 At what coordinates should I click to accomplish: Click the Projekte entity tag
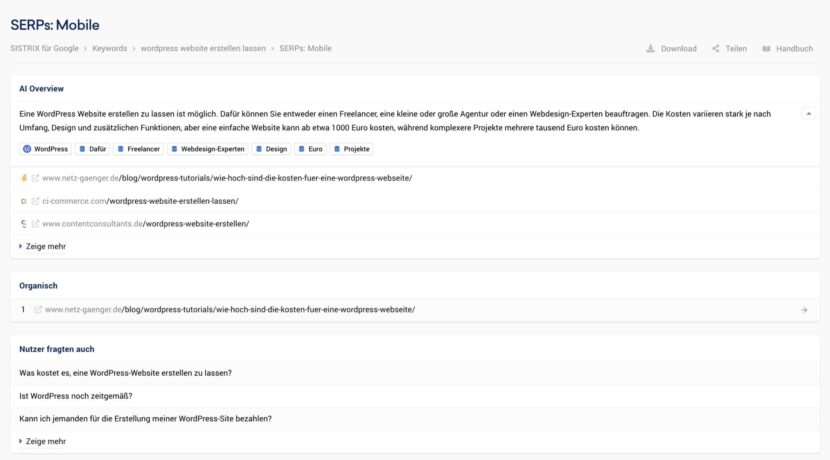[351, 149]
